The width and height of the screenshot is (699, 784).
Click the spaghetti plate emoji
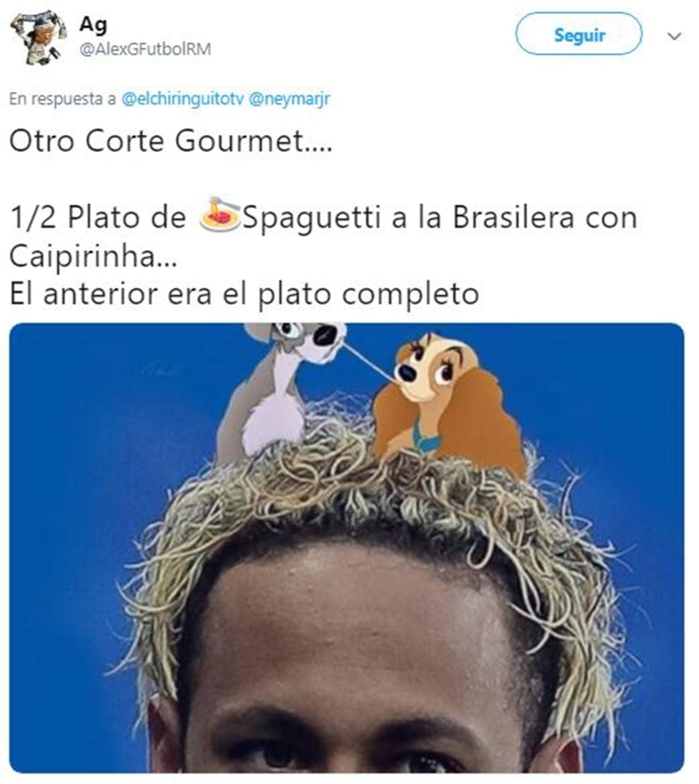point(220,214)
